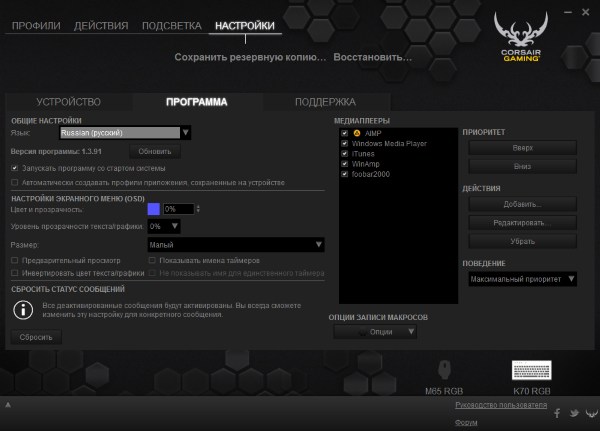
Task: Click the AIMP player icon in list
Action: pos(357,132)
